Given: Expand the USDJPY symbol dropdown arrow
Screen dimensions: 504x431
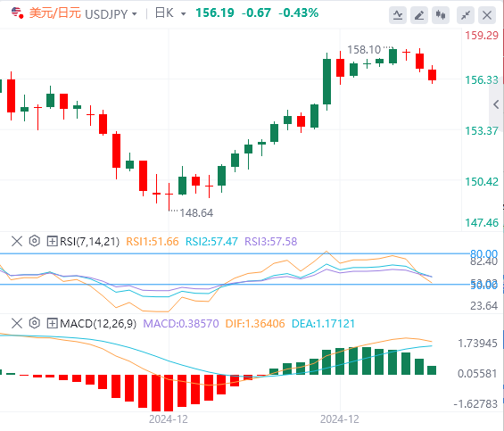Looking at the screenshot, I should (x=135, y=14).
